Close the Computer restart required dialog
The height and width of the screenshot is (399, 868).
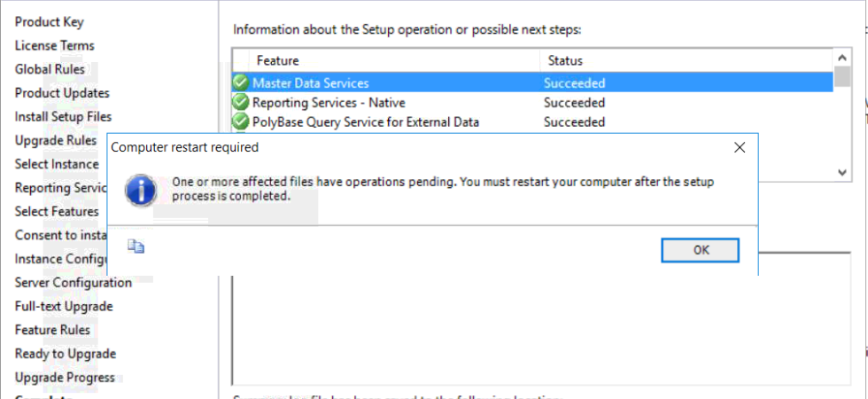[740, 147]
